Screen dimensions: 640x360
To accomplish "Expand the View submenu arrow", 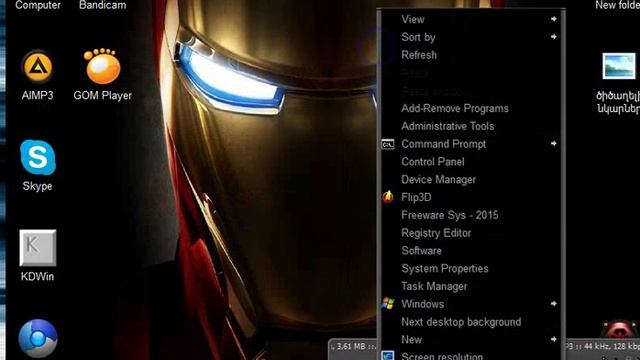I will 553,19.
